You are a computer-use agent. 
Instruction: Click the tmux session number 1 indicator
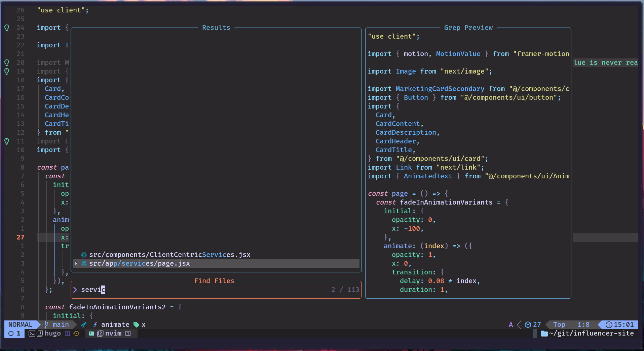14,333
